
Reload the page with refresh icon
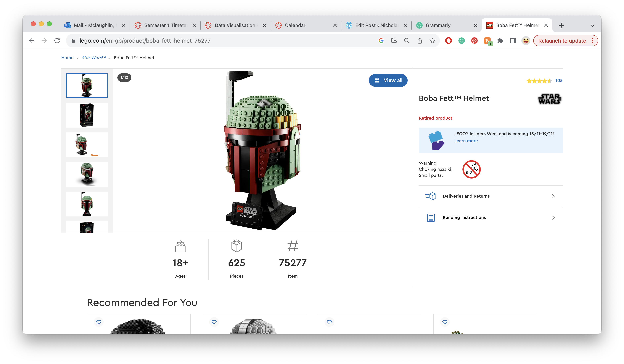pyautogui.click(x=57, y=41)
